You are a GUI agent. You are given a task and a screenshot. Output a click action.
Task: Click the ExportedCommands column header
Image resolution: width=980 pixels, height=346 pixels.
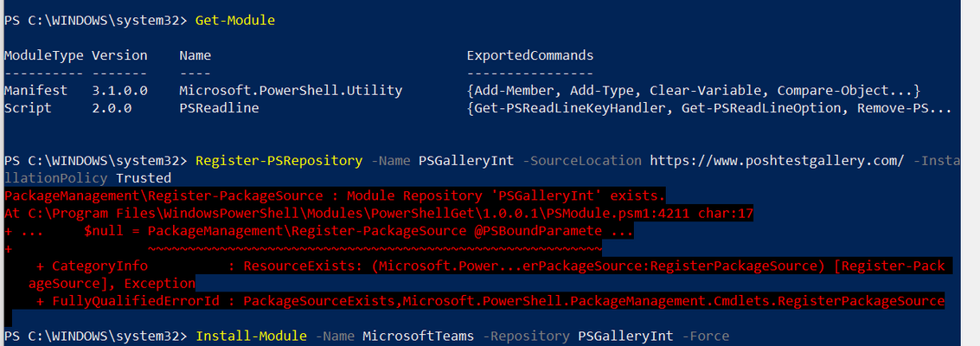(530, 55)
